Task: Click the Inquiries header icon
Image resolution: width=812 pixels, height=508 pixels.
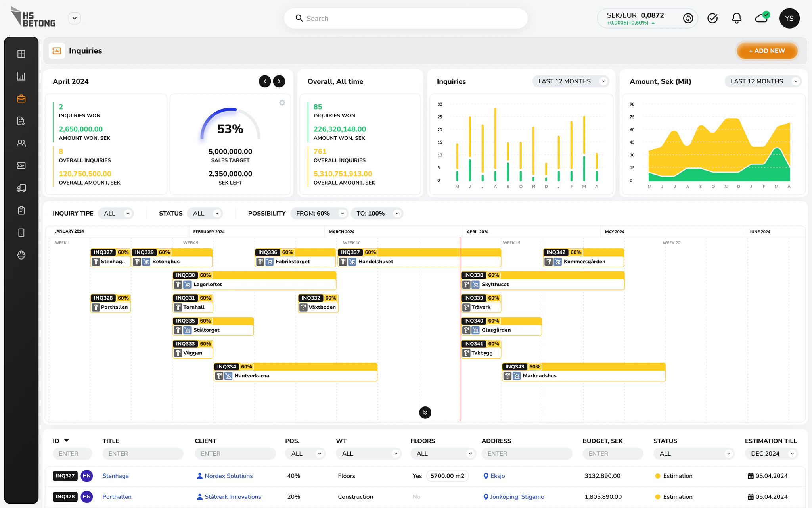Action: (x=57, y=51)
